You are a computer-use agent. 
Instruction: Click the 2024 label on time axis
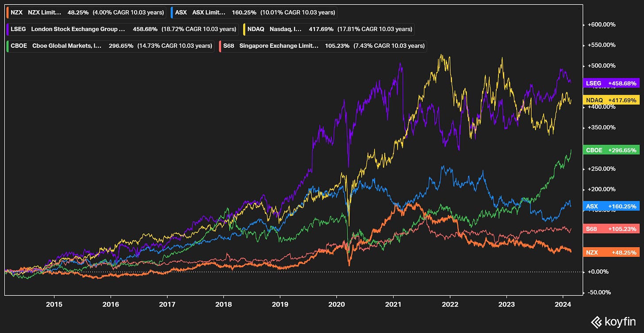click(x=562, y=305)
